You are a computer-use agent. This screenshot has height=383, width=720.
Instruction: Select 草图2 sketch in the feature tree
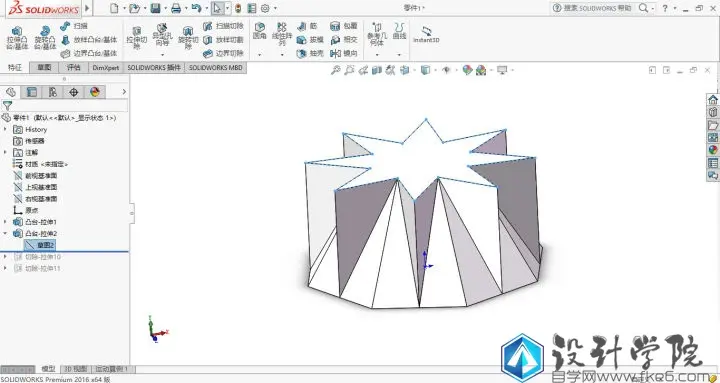(40, 245)
